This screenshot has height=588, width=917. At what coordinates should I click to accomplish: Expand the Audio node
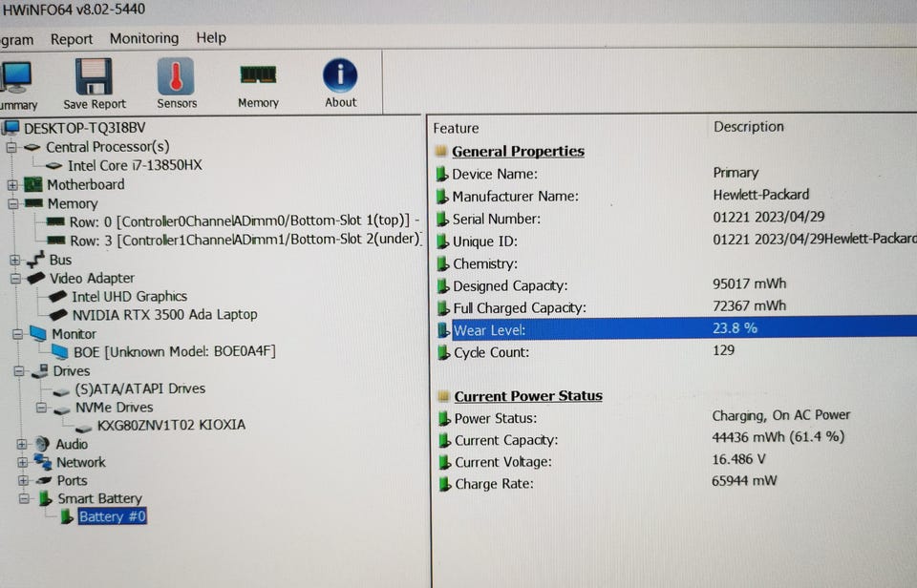tap(22, 444)
